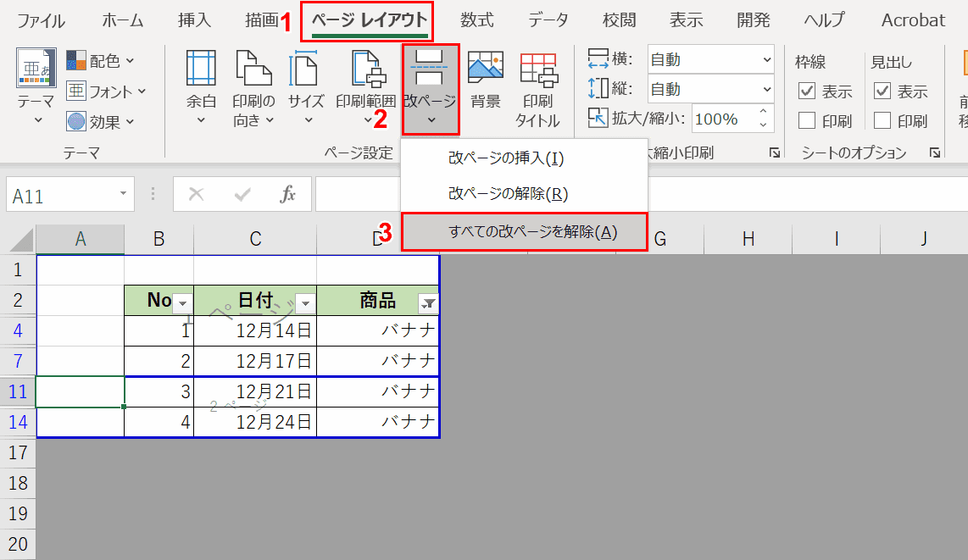Open the 配色 color scheme menu
Viewport: 968px width, 560px height.
[100, 61]
